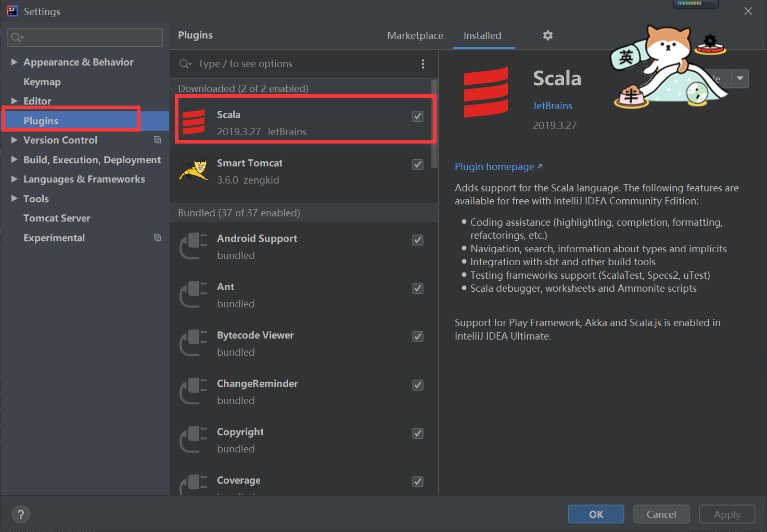Image resolution: width=767 pixels, height=532 pixels.
Task: Focus the settings search field
Action: coord(85,37)
